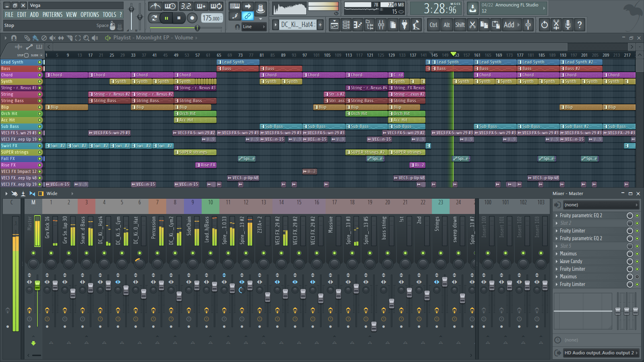644x362 pixels.
Task: Click the plus button beside pattern selector
Action: tap(320, 25)
